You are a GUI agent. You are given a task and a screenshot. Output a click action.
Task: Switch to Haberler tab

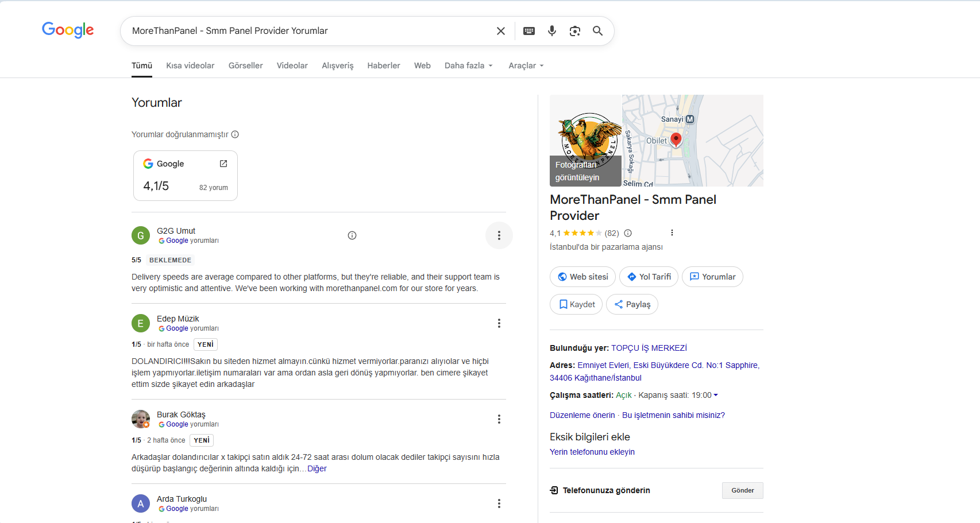pos(384,65)
